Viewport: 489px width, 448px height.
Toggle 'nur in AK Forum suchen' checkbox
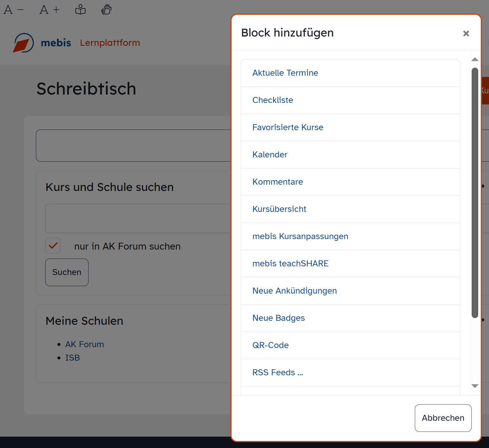(53, 246)
